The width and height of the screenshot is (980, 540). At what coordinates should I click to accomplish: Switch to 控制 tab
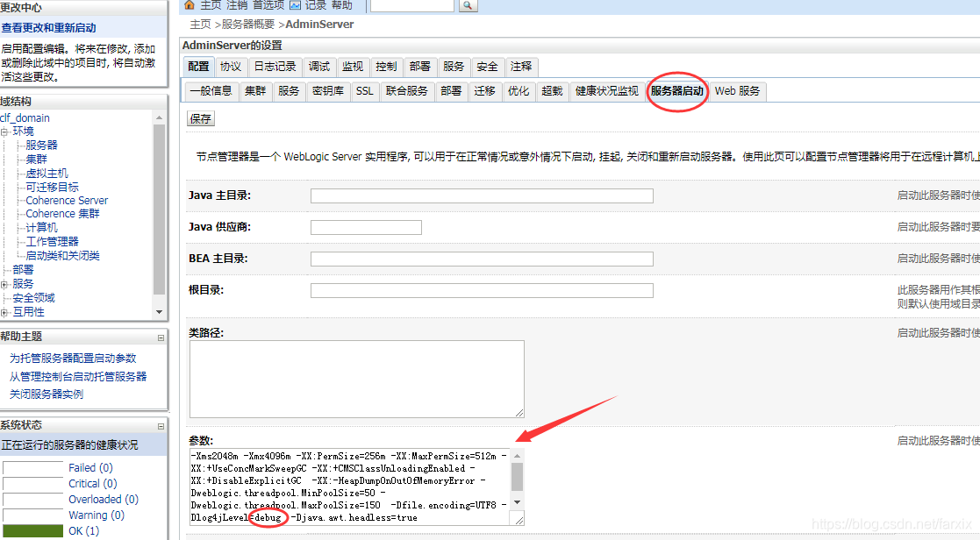(x=386, y=66)
